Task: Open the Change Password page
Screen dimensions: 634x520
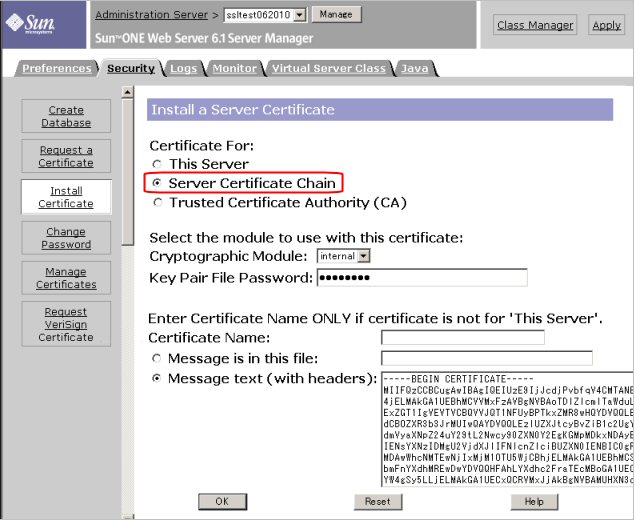Action: pos(66,238)
